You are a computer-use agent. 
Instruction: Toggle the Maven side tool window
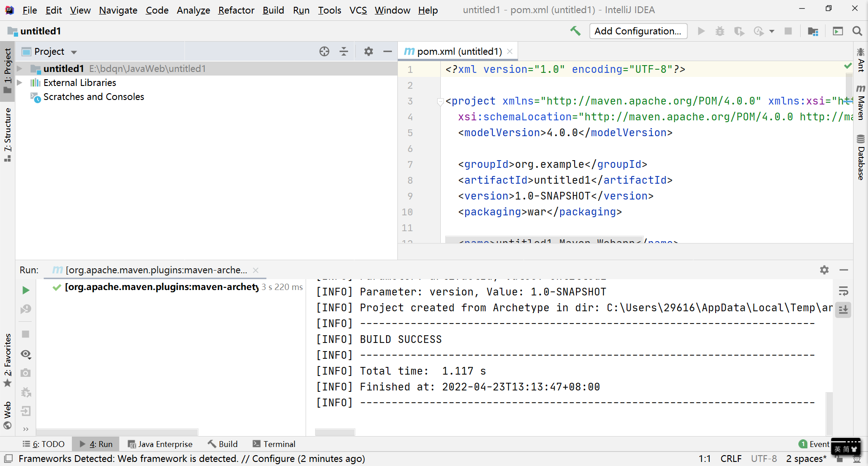click(x=861, y=102)
